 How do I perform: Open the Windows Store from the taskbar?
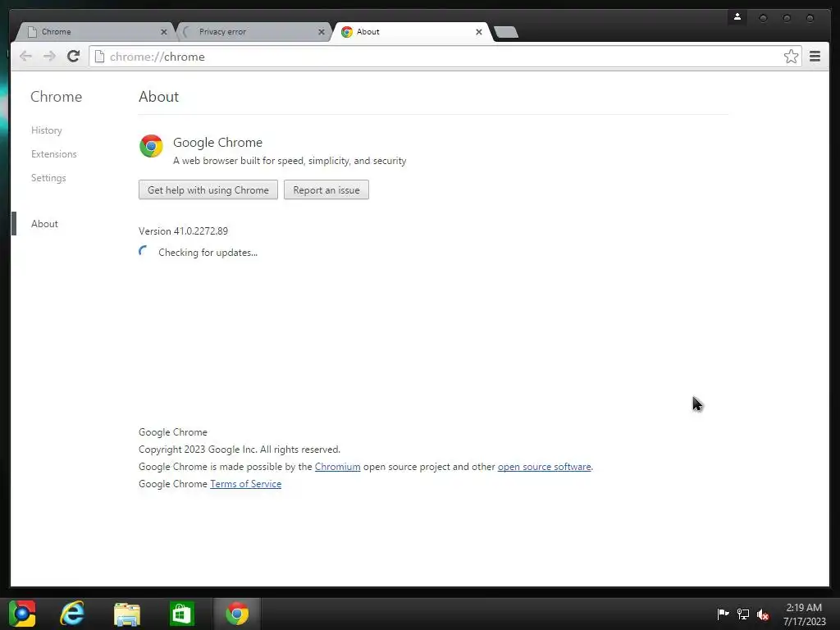pos(181,614)
